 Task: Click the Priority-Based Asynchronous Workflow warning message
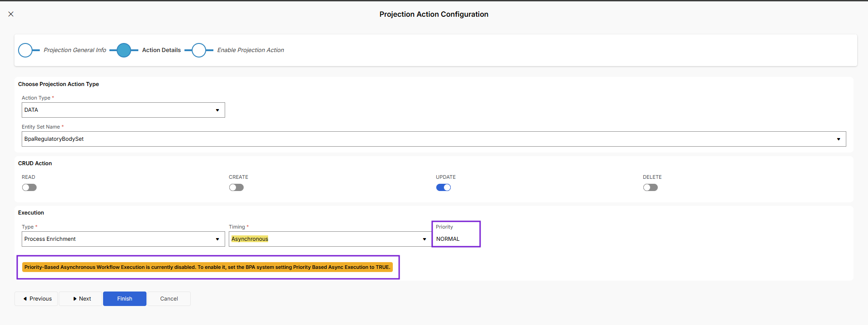point(207,267)
